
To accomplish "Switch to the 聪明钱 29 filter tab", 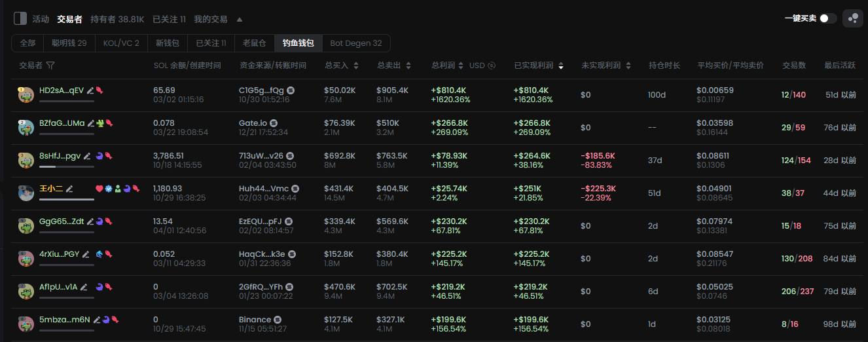I will 69,43.
